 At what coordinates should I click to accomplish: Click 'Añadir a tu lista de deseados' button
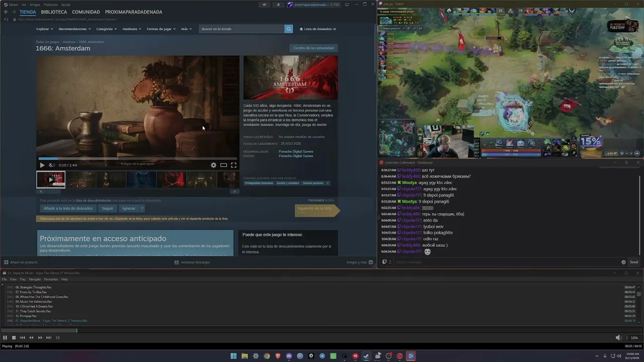pos(68,208)
